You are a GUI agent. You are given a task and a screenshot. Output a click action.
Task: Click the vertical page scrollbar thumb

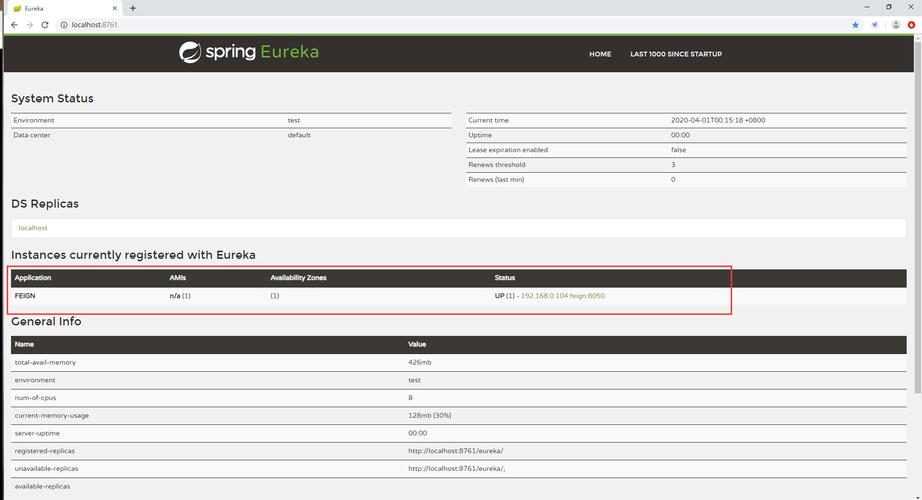coord(917,216)
